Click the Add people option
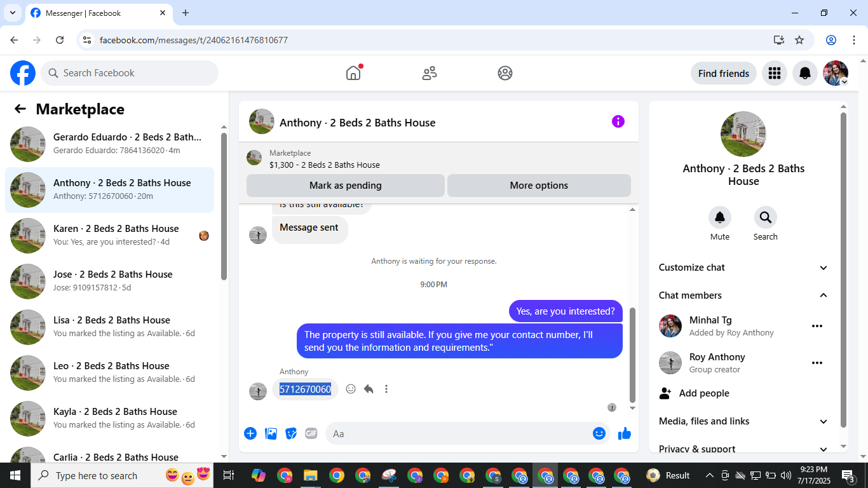 pyautogui.click(x=743, y=393)
